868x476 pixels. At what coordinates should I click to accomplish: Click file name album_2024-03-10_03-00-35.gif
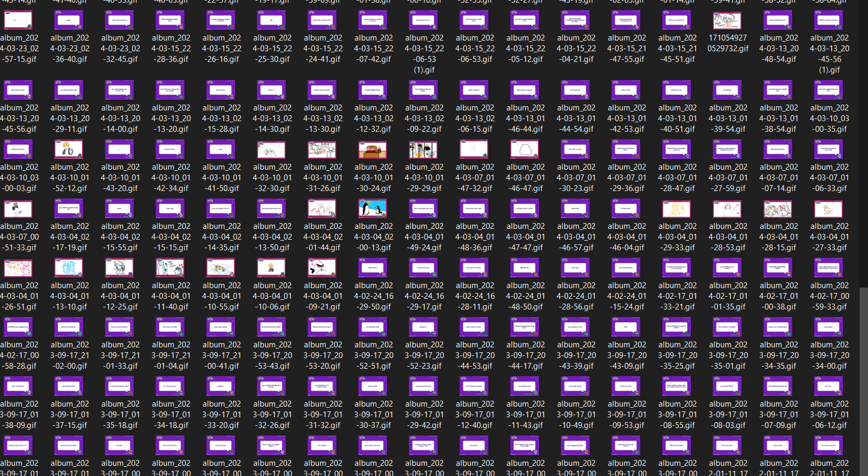click(830, 118)
